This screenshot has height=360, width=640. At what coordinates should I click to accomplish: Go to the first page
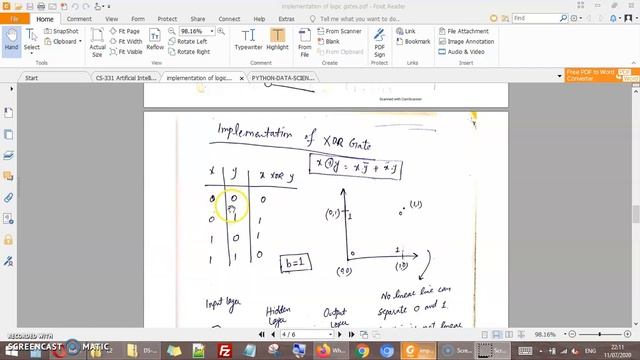pos(262,335)
